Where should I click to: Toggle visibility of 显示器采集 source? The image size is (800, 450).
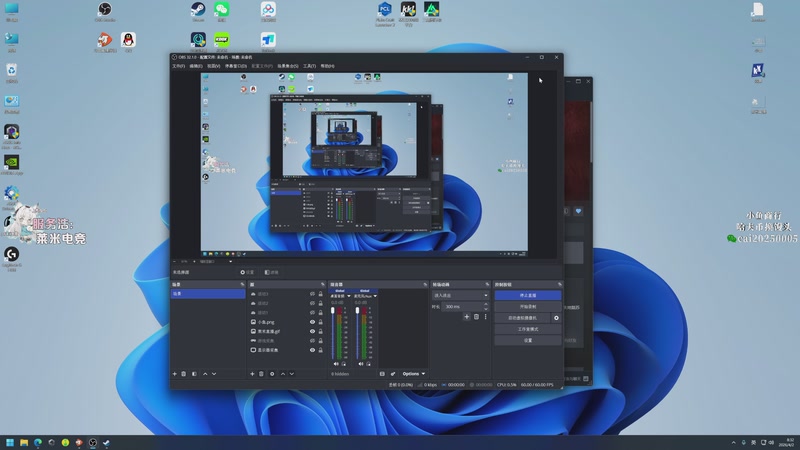(313, 351)
